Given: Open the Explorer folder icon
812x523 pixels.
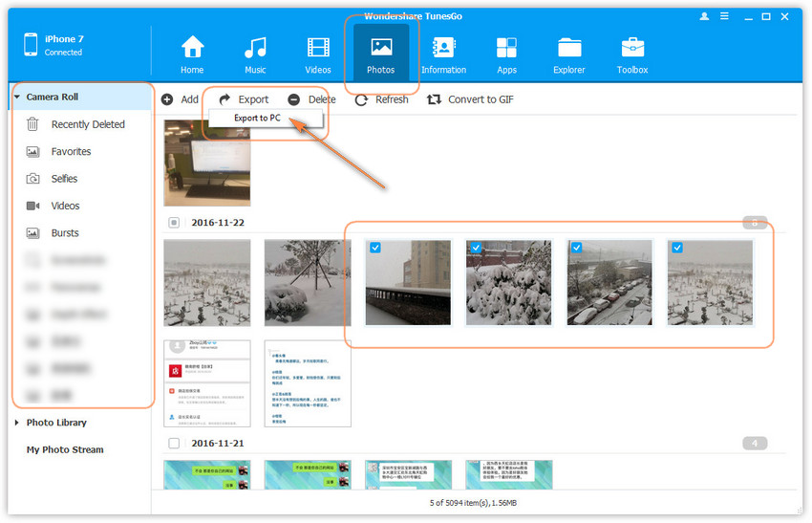Looking at the screenshot, I should [x=569, y=48].
